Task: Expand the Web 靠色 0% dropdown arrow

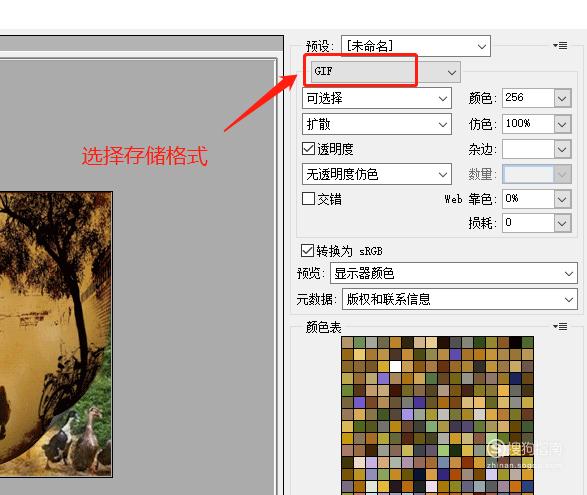Action: pos(562,199)
